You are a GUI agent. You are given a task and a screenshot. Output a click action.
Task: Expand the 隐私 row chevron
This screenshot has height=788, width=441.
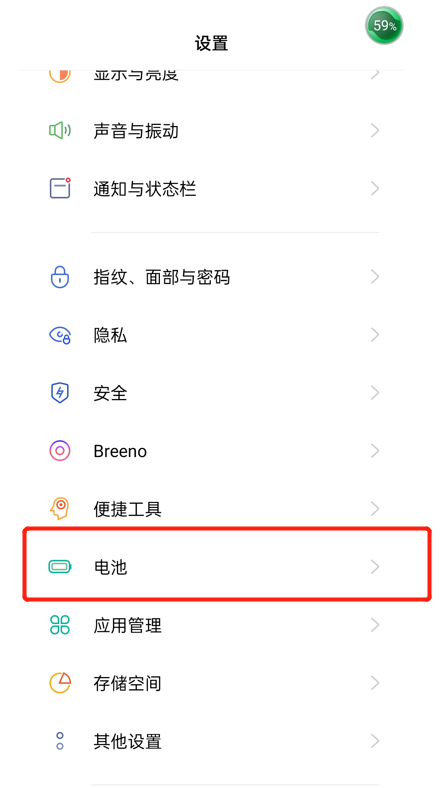click(x=375, y=335)
